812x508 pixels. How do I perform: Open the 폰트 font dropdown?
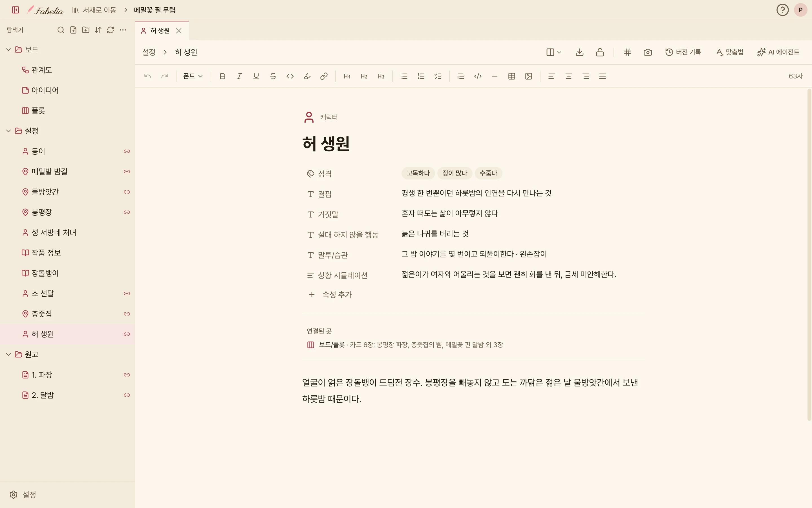pos(193,76)
